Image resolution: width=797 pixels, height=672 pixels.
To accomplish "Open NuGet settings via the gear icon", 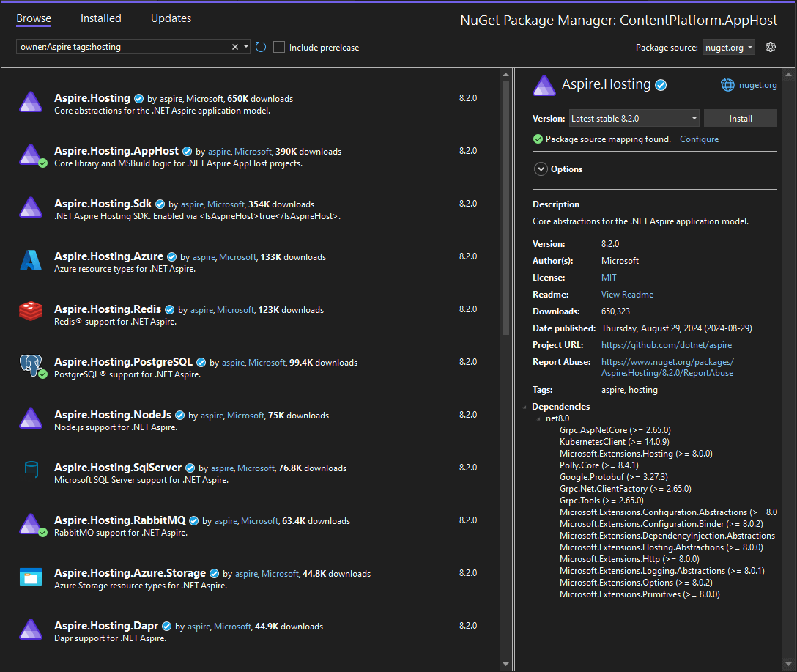I will coord(770,46).
